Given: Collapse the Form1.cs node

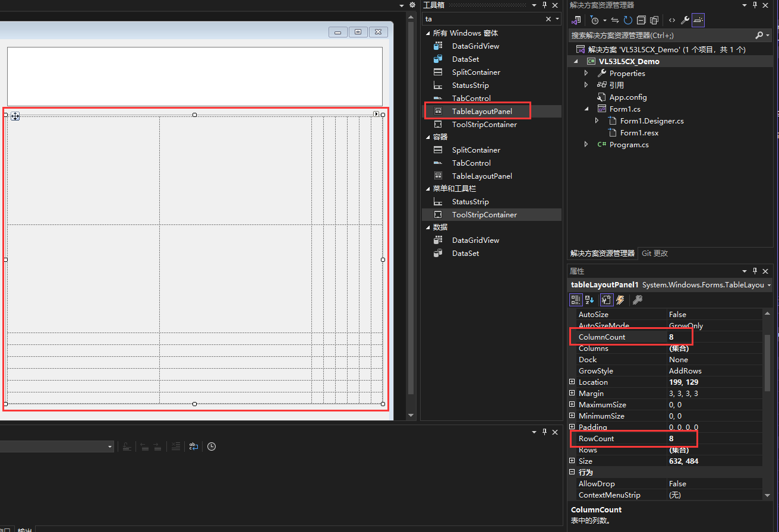Looking at the screenshot, I should coord(586,109).
